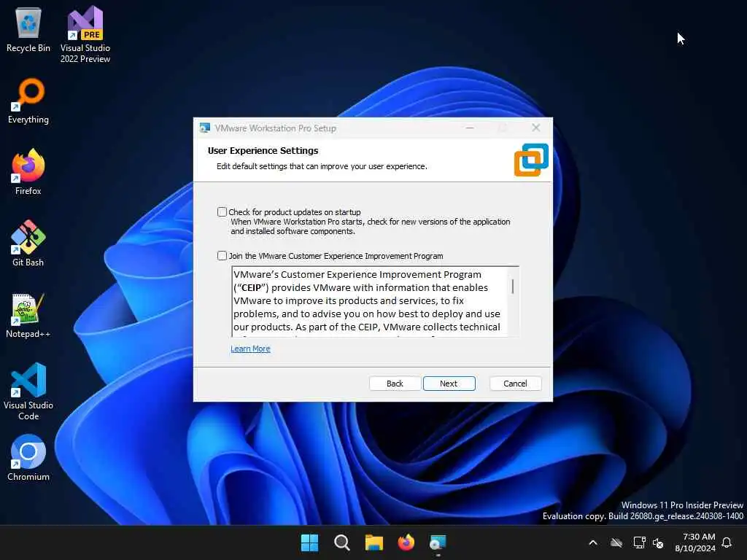The height and width of the screenshot is (560, 747).
Task: Click the 'User Experience Settings' heading
Action: click(263, 150)
